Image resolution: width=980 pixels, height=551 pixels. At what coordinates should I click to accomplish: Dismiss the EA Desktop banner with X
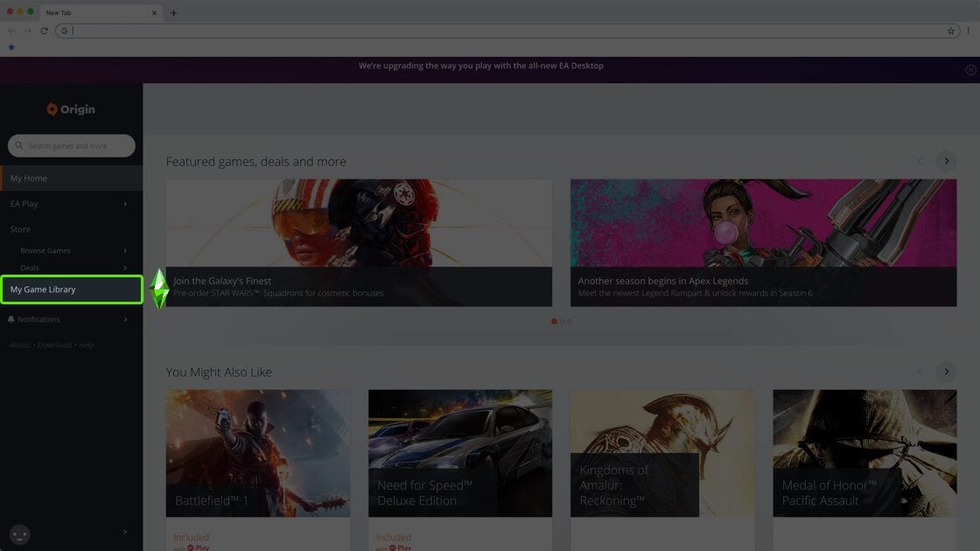[x=970, y=70]
